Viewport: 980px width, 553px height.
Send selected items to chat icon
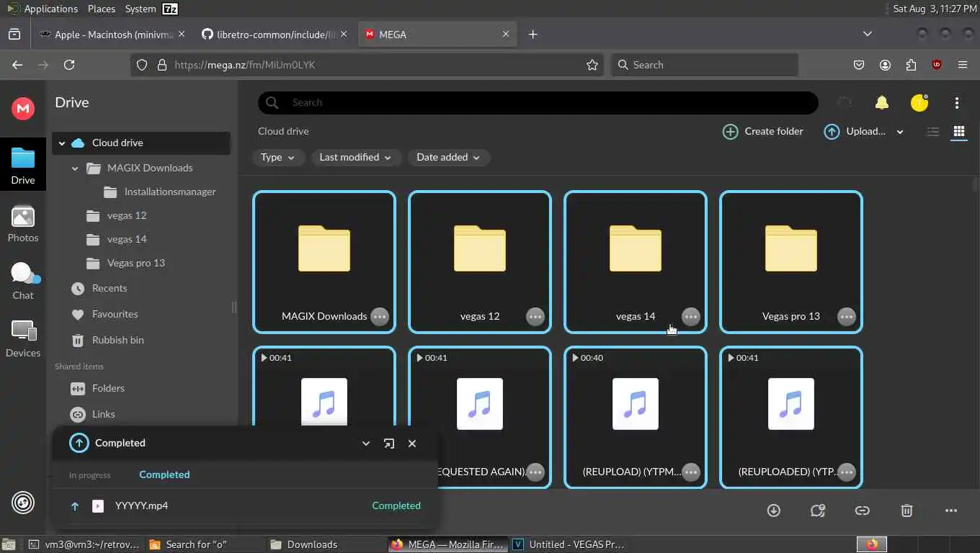point(818,511)
